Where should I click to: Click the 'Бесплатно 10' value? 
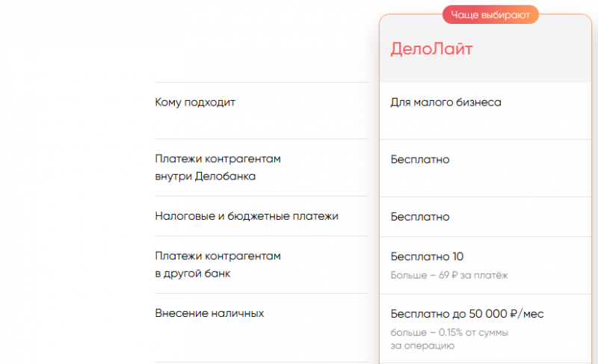427,256
